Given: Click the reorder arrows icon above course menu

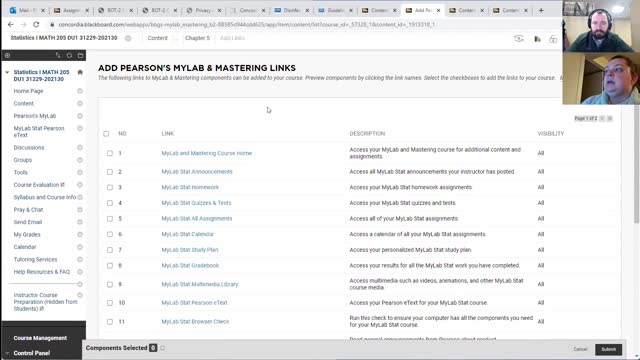Looking at the screenshot, I should click(x=58, y=55).
